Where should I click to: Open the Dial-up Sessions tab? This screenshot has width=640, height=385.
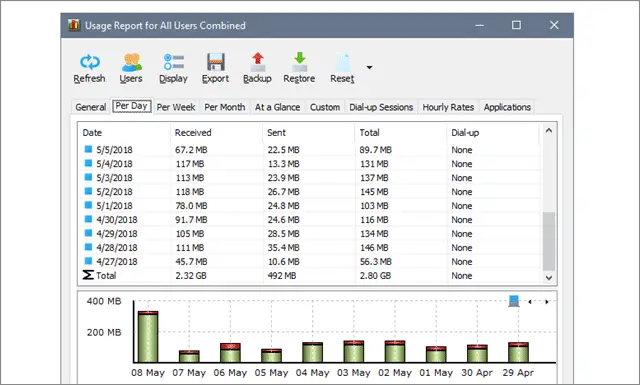[381, 107]
